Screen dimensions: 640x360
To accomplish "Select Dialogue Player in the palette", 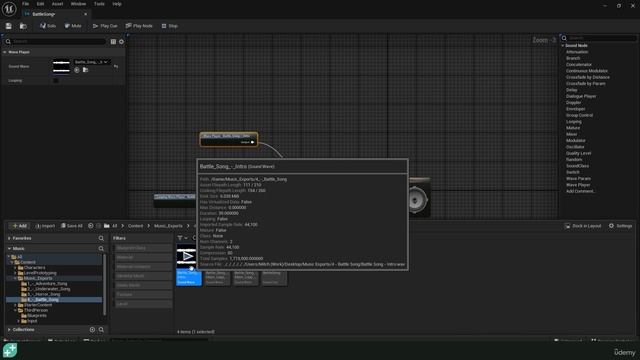I will (581, 96).
